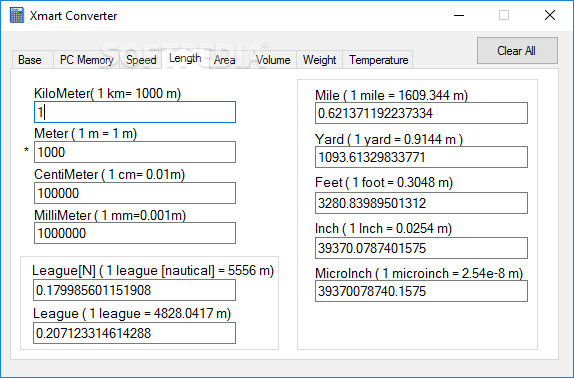
Task: Click the Clear All button
Action: 517,50
